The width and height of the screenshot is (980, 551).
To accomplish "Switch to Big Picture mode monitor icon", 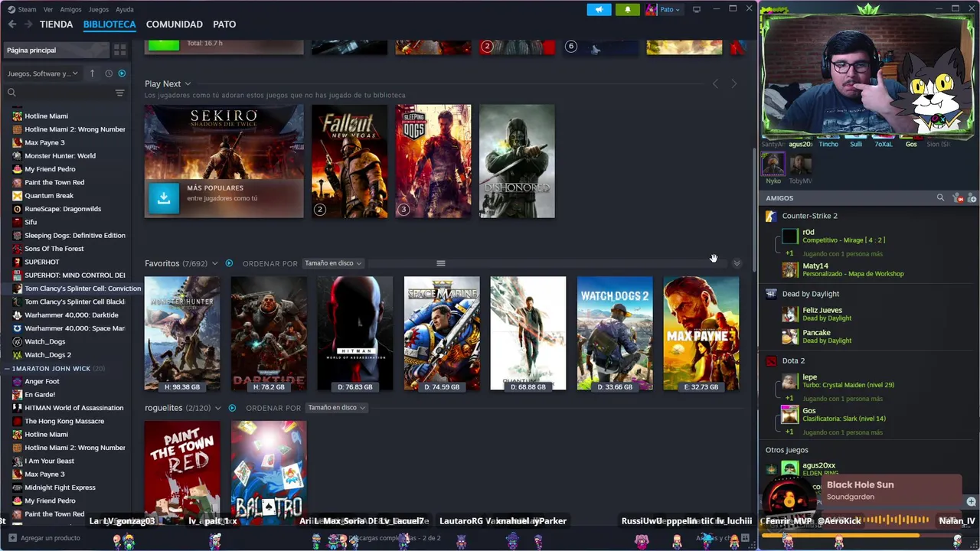I will (x=697, y=9).
